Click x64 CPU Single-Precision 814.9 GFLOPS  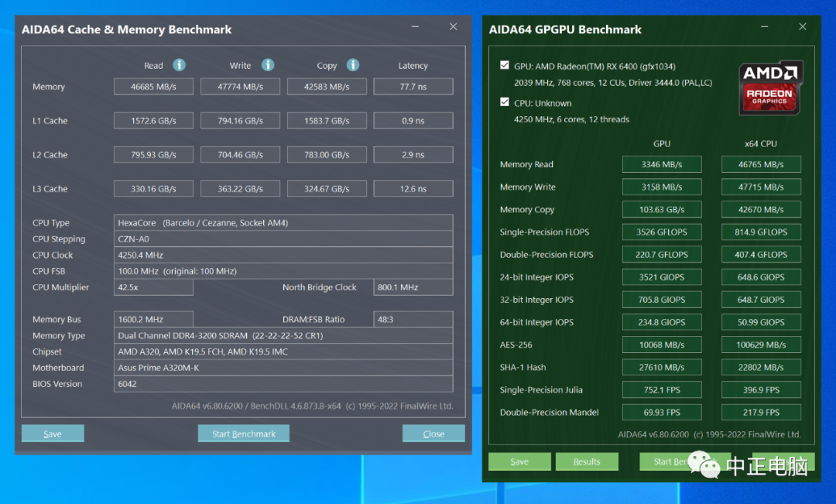761,232
